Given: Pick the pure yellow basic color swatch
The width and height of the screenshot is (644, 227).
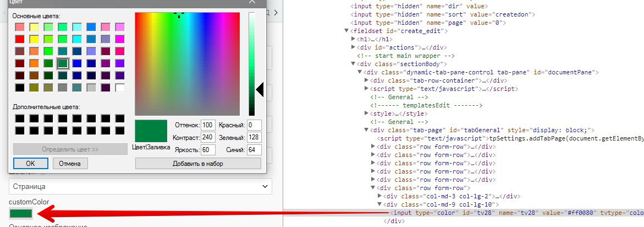Looking at the screenshot, I should point(34,39).
